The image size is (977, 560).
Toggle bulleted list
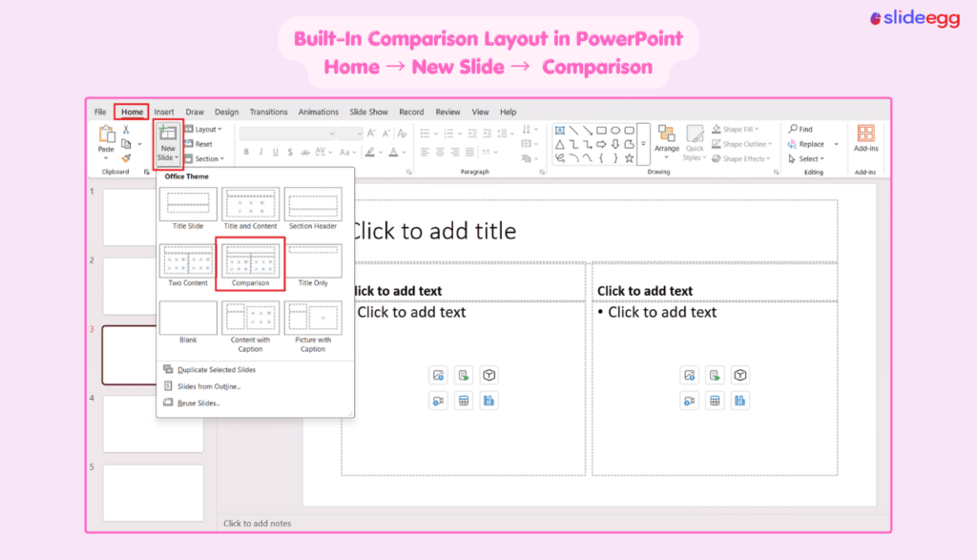(x=425, y=134)
